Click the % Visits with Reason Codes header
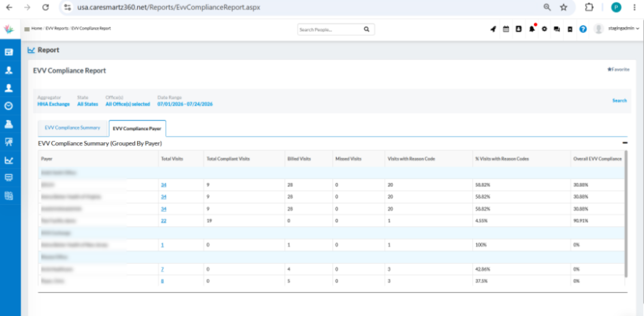644x316 pixels. point(502,158)
